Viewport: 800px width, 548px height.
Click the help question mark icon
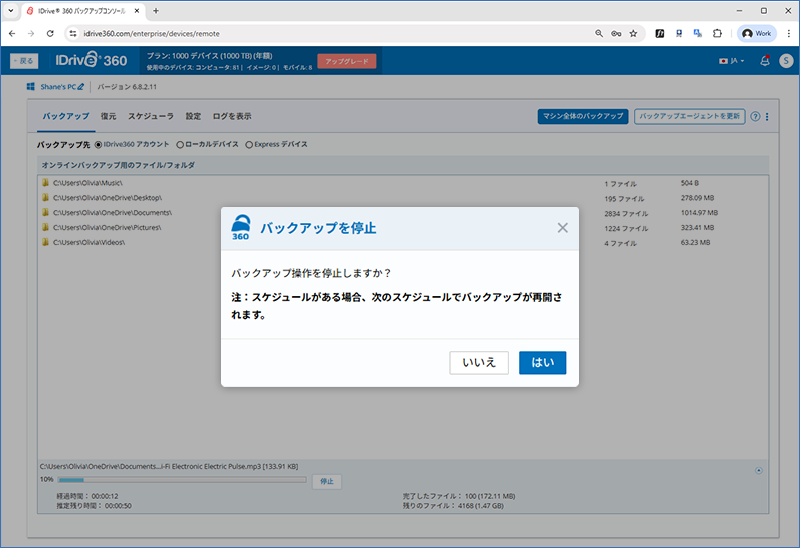click(755, 116)
